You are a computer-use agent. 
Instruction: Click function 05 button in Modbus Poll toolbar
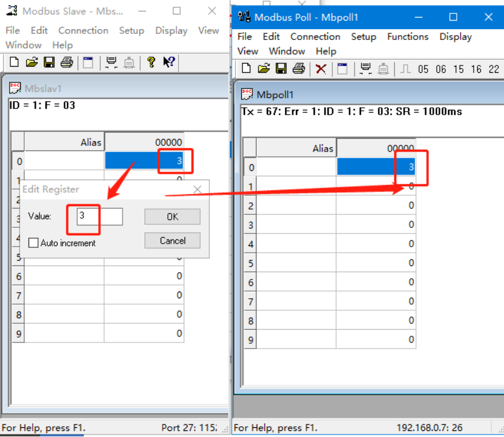423,69
